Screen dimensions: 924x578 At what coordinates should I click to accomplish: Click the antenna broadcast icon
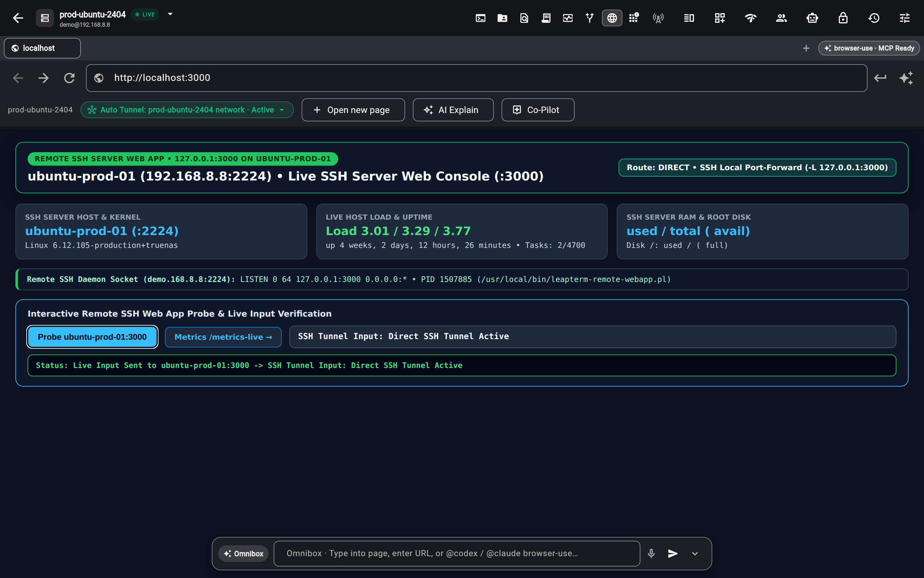(x=658, y=18)
